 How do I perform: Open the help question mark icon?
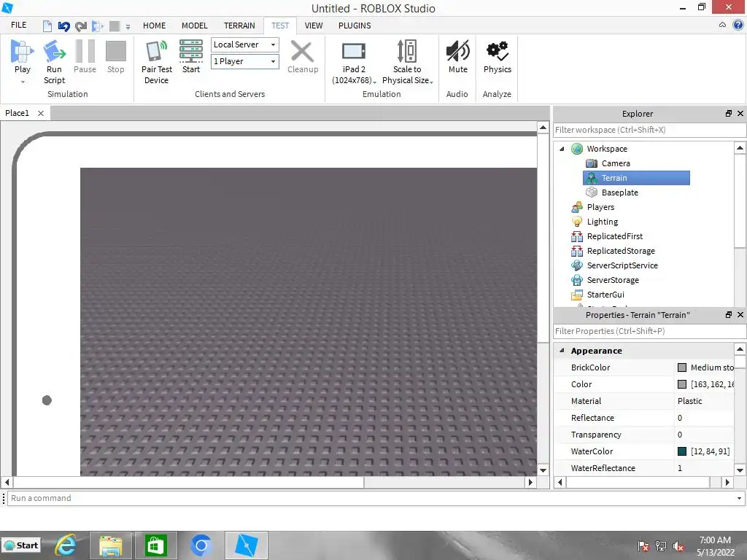pos(738,25)
